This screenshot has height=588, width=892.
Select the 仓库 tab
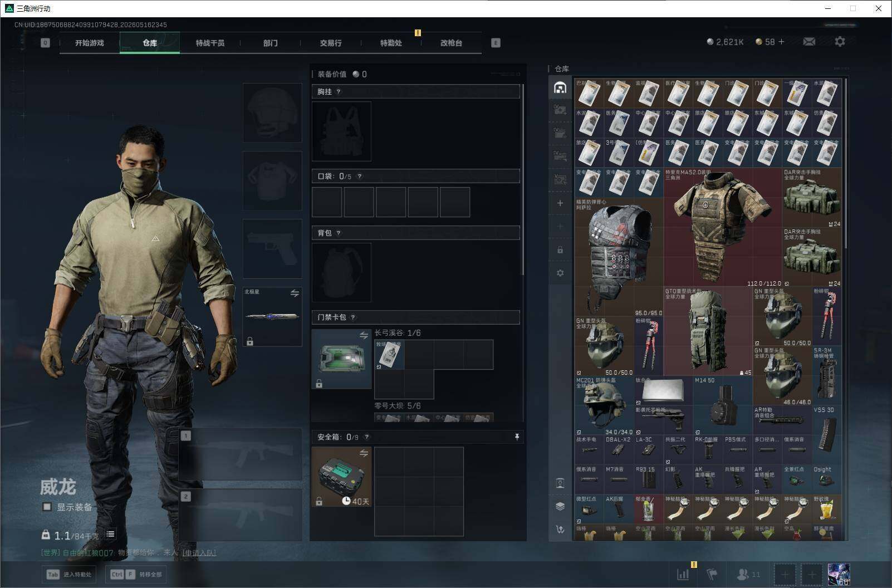[x=150, y=43]
